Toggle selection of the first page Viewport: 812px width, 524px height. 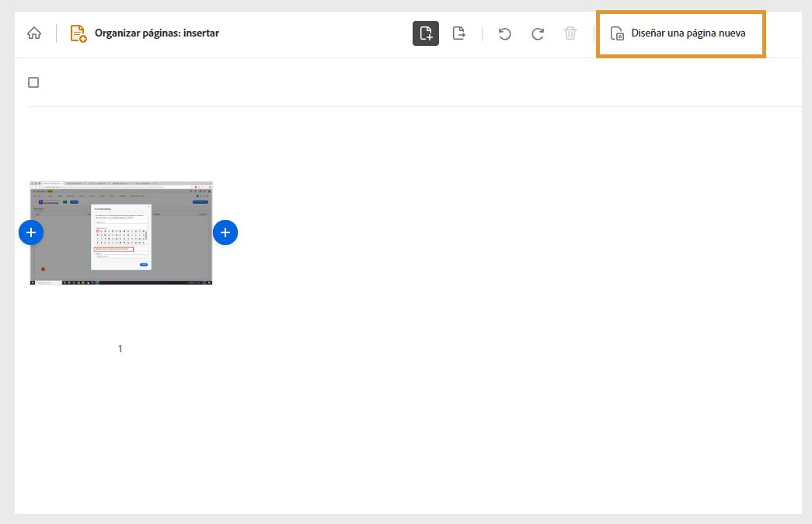coord(120,232)
